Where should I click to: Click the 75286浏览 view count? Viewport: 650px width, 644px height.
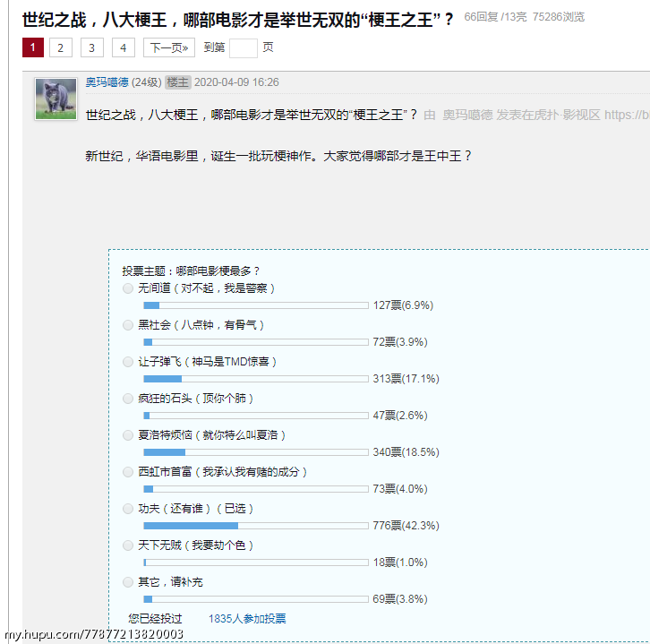[559, 17]
